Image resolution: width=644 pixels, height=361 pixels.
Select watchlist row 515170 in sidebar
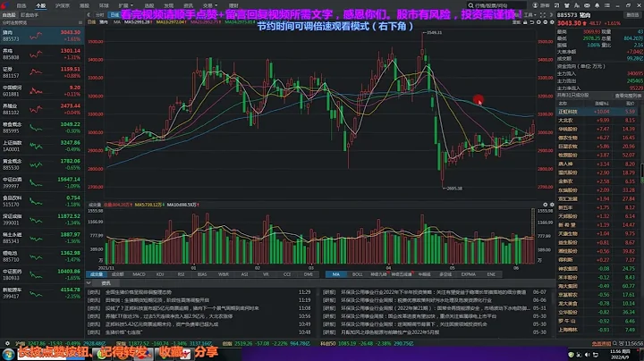[42, 201]
